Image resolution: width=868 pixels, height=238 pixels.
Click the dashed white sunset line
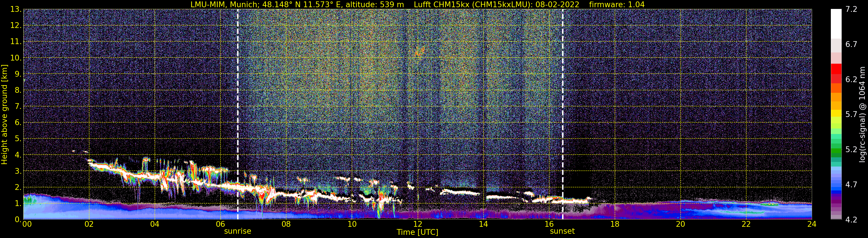pos(563,114)
